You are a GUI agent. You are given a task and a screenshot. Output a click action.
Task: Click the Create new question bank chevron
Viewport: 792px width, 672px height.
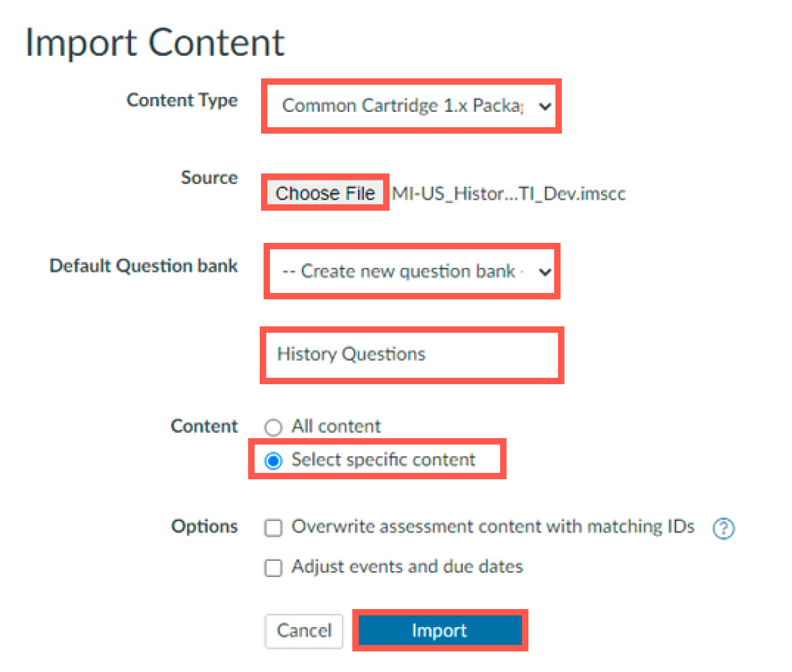pyautogui.click(x=543, y=271)
